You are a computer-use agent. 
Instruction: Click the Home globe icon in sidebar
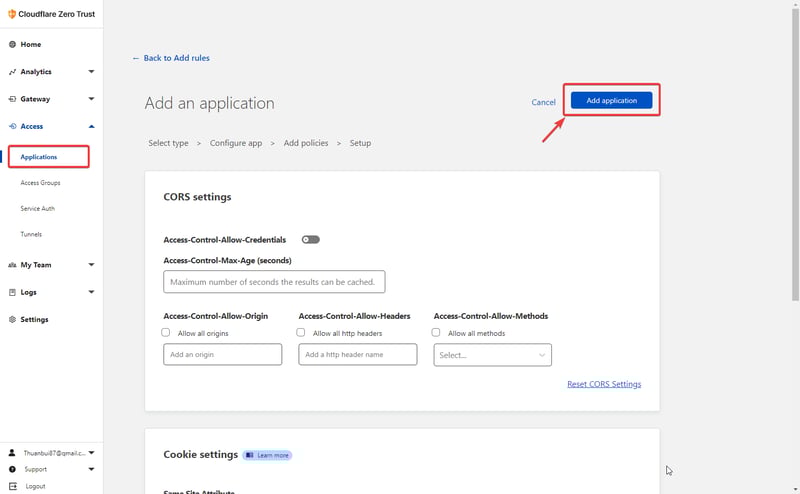12,45
